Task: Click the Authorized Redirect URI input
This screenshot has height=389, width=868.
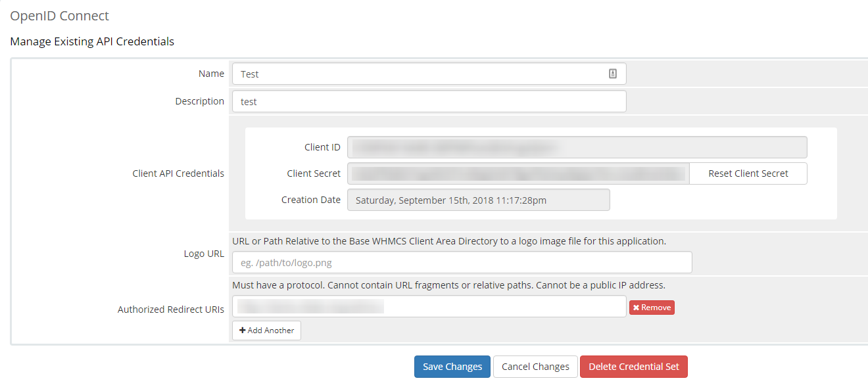Action: tap(429, 306)
